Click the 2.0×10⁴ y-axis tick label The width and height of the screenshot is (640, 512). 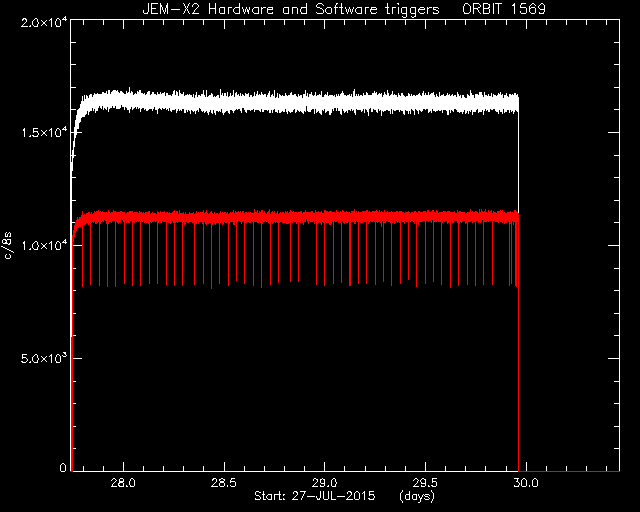(44, 22)
